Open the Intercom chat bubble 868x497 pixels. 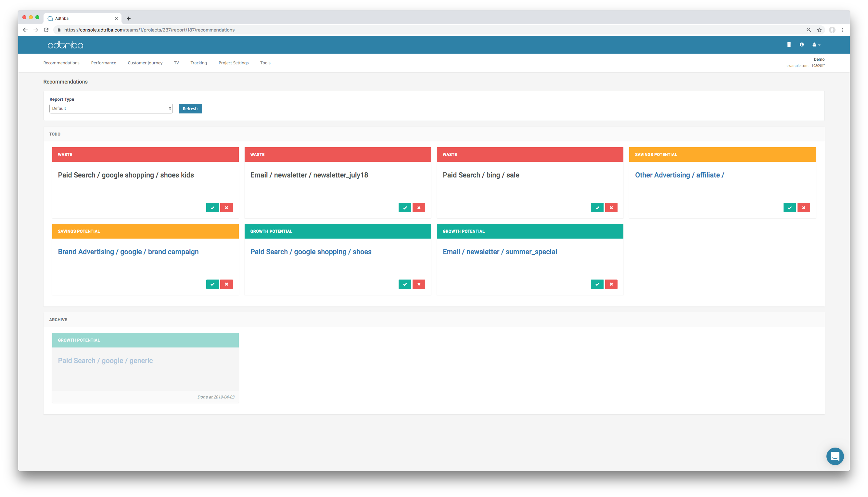pos(835,456)
